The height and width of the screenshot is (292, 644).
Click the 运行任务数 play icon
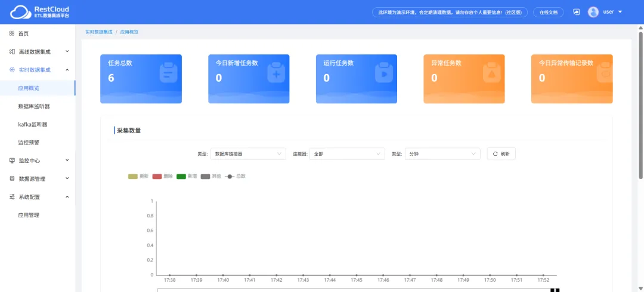coord(384,72)
